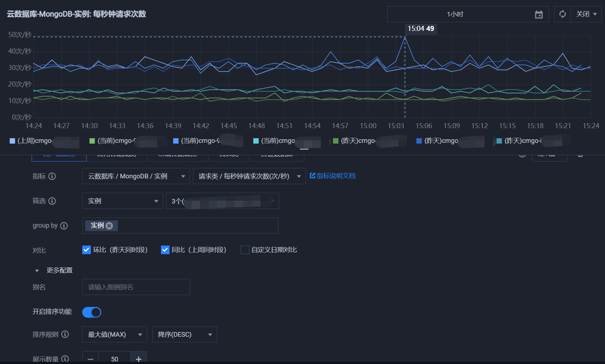The width and height of the screenshot is (605, 364).
Task: Open the 关闭 auto-refresh dropdown
Action: pyautogui.click(x=586, y=14)
